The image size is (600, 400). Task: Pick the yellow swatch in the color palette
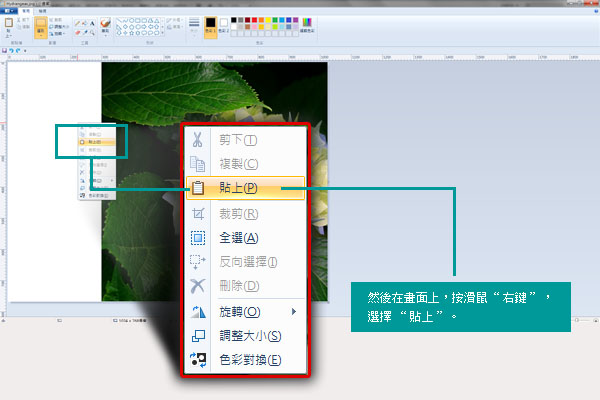[268, 20]
